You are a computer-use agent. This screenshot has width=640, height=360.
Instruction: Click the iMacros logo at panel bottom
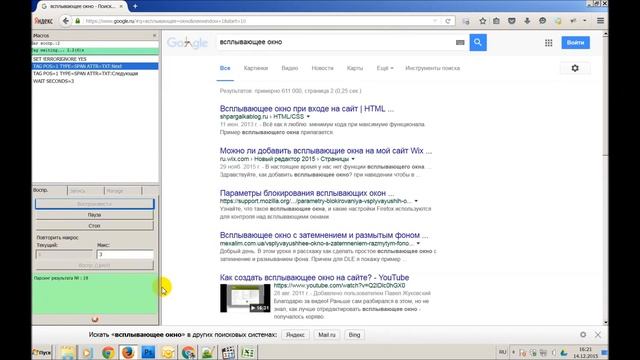[x=95, y=319]
